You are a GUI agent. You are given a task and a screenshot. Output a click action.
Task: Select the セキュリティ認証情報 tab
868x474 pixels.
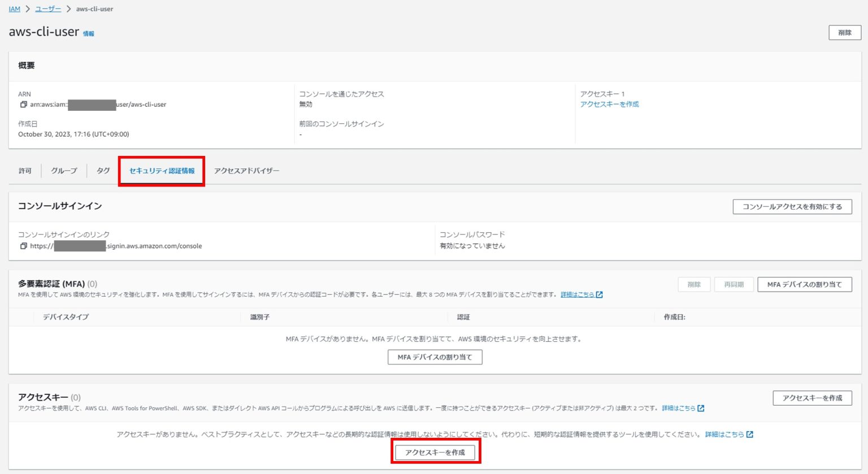162,171
